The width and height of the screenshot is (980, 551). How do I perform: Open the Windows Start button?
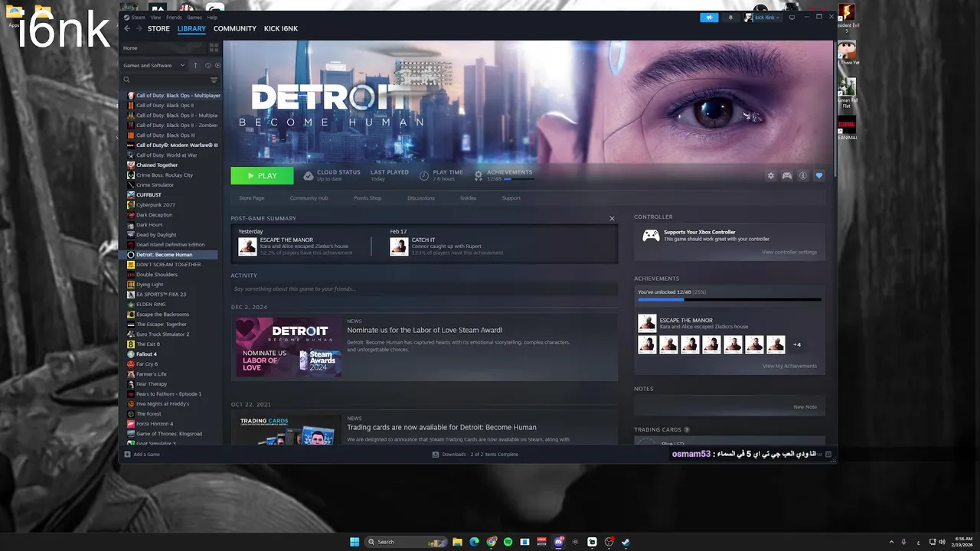[x=354, y=542]
